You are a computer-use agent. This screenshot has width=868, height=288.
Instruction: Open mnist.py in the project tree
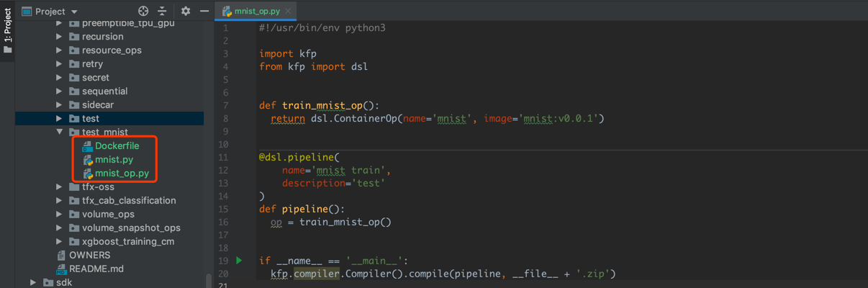(114, 160)
